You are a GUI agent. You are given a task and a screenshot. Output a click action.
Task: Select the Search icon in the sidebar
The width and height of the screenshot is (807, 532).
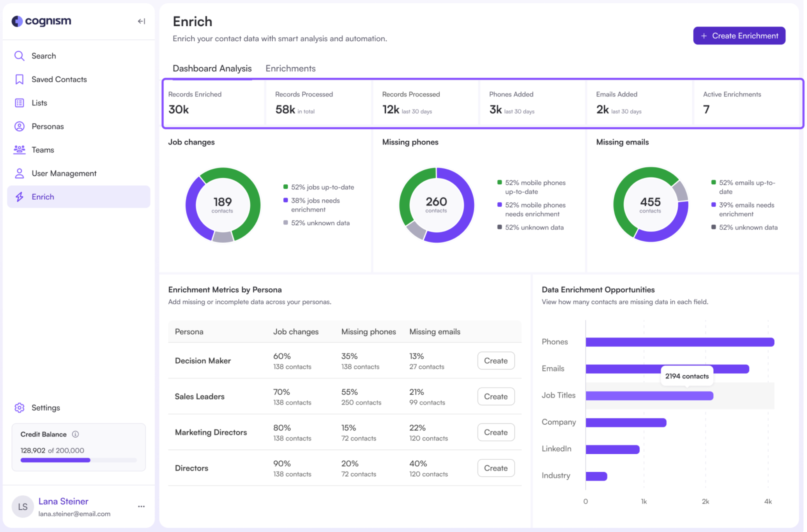(x=19, y=56)
